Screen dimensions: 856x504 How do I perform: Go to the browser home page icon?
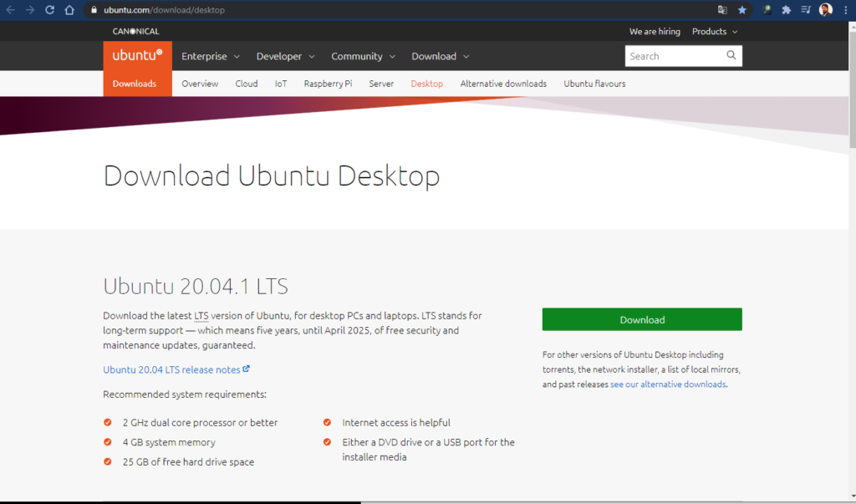70,10
